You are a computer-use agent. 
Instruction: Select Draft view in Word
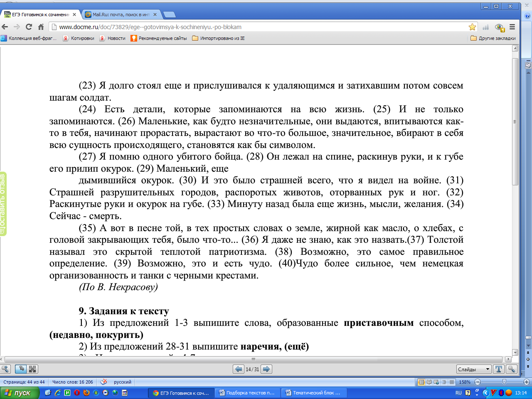tap(451, 382)
